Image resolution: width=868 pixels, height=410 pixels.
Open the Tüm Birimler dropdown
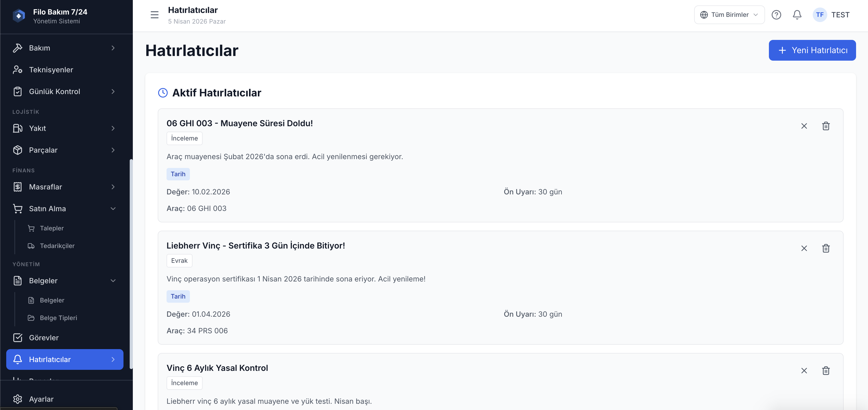point(729,15)
